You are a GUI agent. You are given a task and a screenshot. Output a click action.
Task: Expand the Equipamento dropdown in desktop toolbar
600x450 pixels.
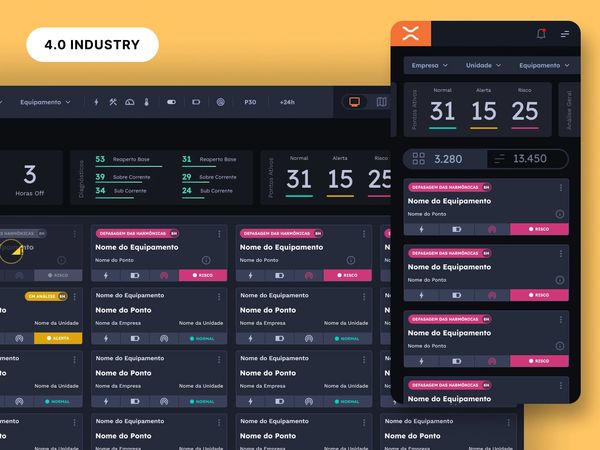point(45,102)
